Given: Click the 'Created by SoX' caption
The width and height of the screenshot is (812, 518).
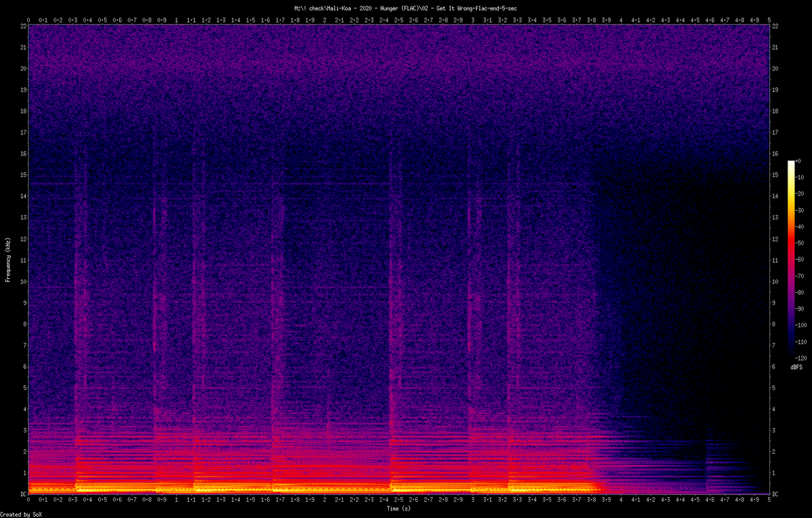Looking at the screenshot, I should pos(21,514).
